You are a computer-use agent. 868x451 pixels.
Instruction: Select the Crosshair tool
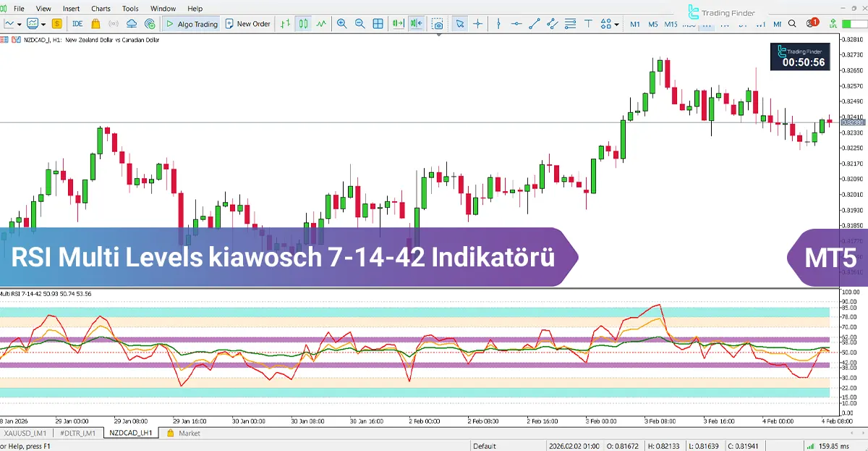pyautogui.click(x=477, y=23)
